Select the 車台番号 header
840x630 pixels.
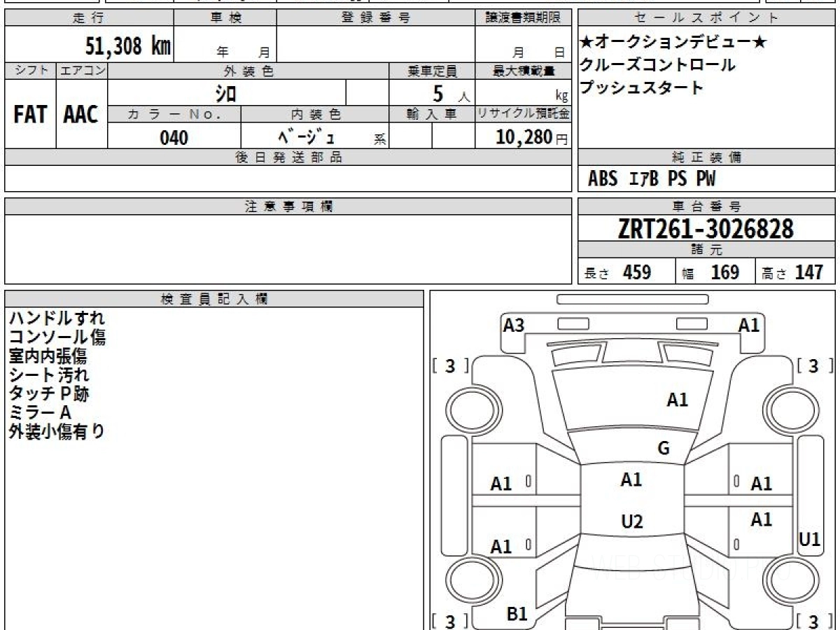coord(707,206)
